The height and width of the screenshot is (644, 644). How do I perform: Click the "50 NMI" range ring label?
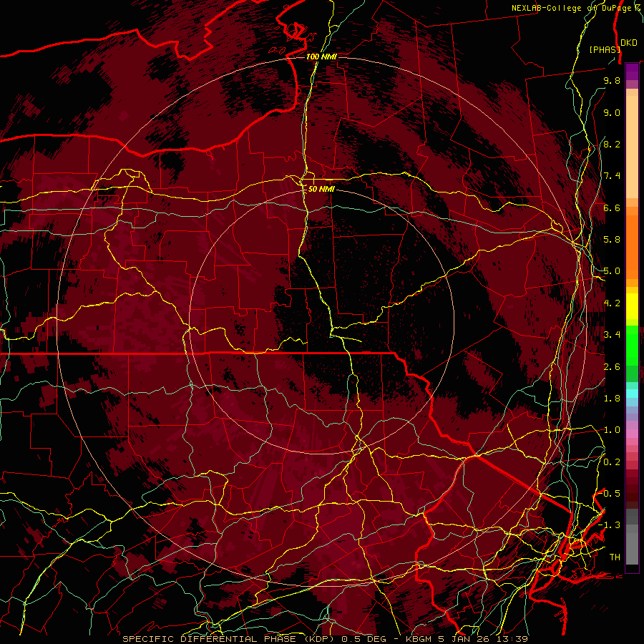tap(321, 189)
